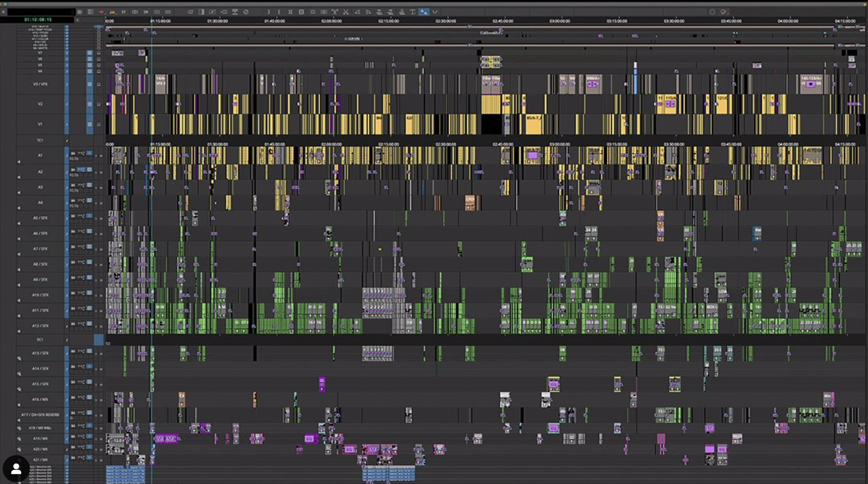Click the highlighted blue toolbar icon
This screenshot has width=868, height=484.
click(423, 11)
